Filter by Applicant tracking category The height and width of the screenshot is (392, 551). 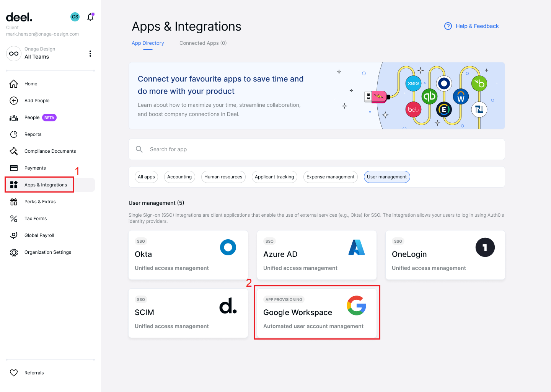click(x=274, y=177)
